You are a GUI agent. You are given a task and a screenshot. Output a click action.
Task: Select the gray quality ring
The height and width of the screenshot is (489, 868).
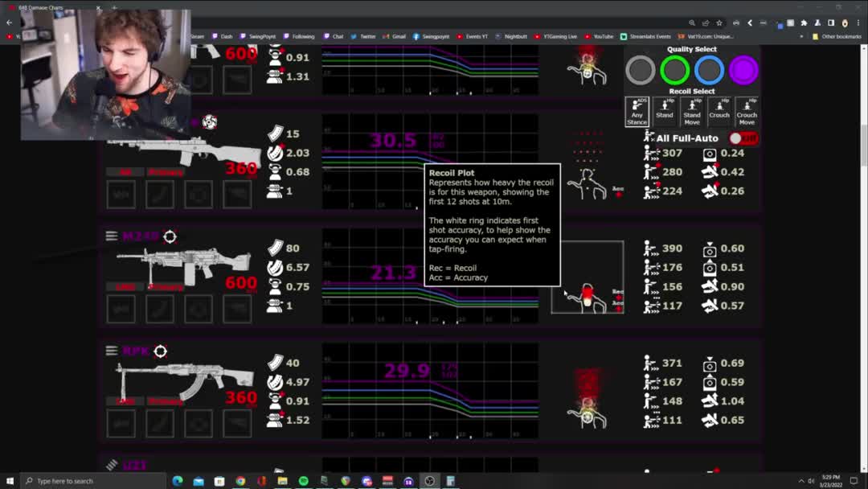pos(641,71)
